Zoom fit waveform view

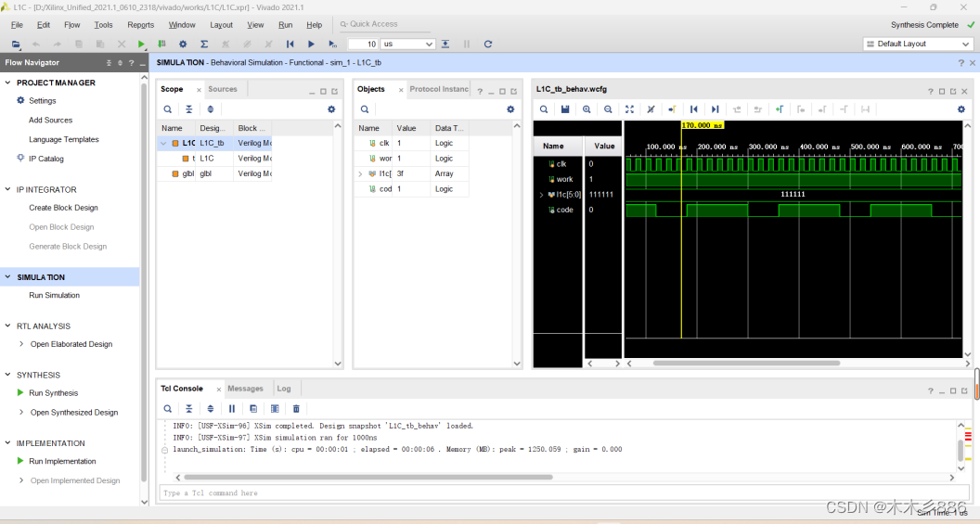click(629, 109)
